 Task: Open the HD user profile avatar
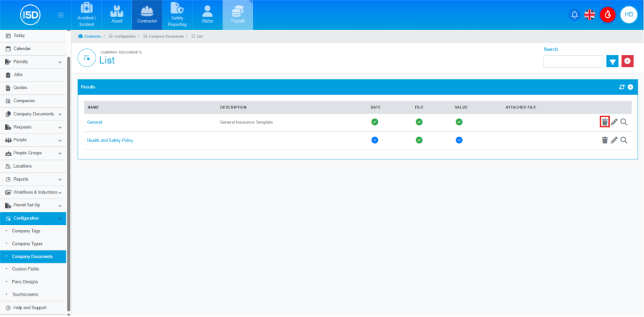coord(628,14)
